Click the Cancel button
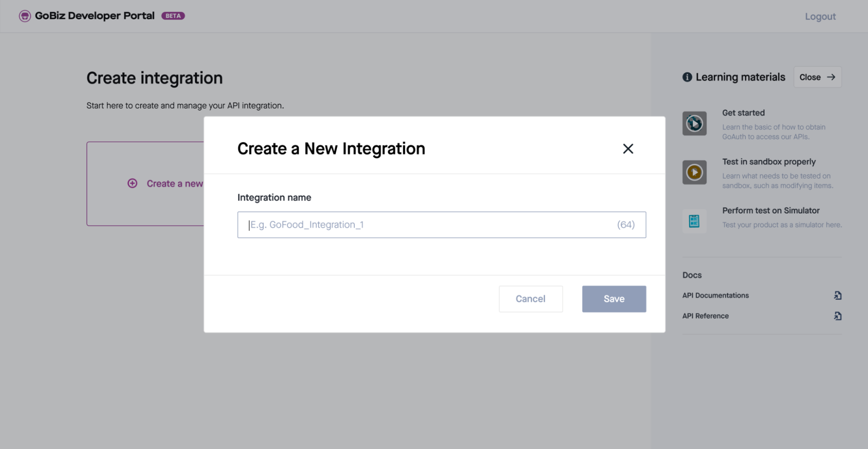This screenshot has width=868, height=449. (x=531, y=299)
